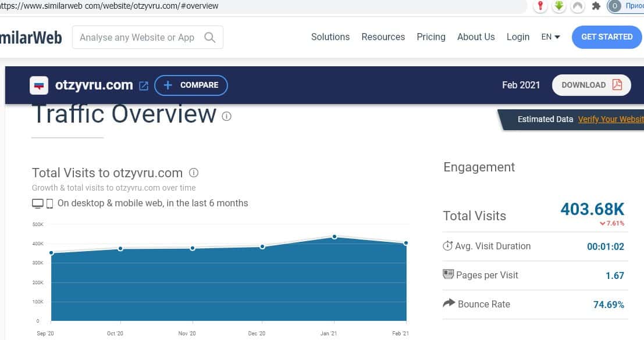This screenshot has height=340, width=644.
Task: Click the 74.69% bounce rate value
Action: 609,305
